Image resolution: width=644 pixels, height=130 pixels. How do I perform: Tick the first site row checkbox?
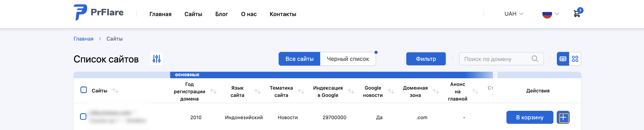point(83,116)
